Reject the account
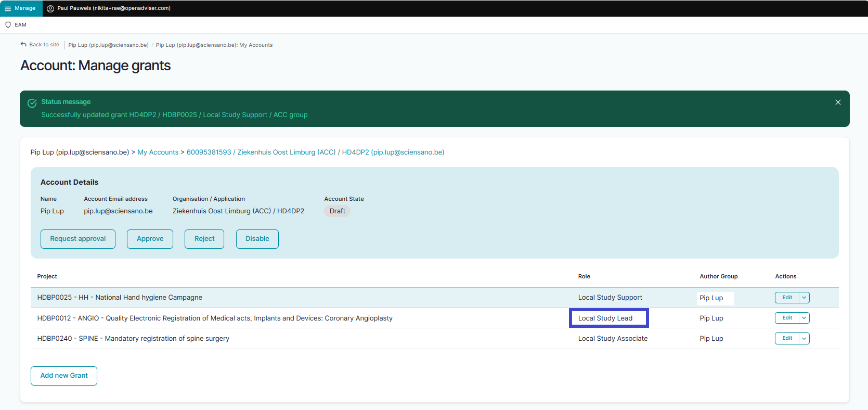 tap(204, 239)
